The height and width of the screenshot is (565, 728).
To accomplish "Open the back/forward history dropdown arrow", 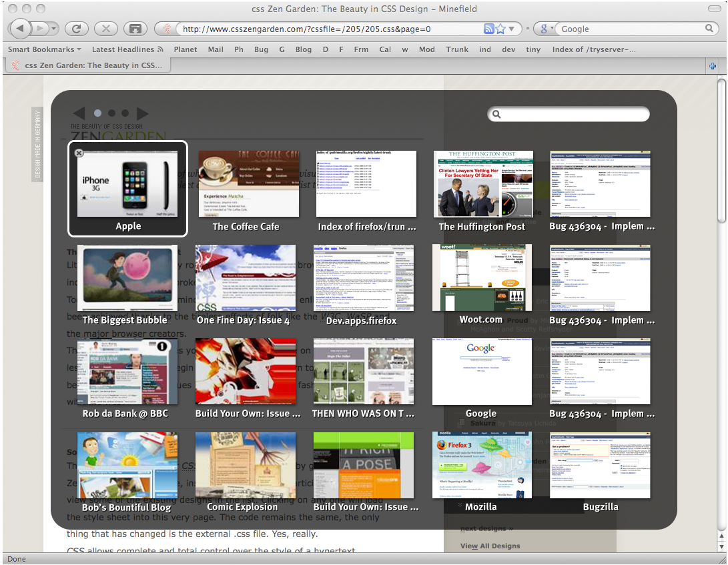I will 54,29.
